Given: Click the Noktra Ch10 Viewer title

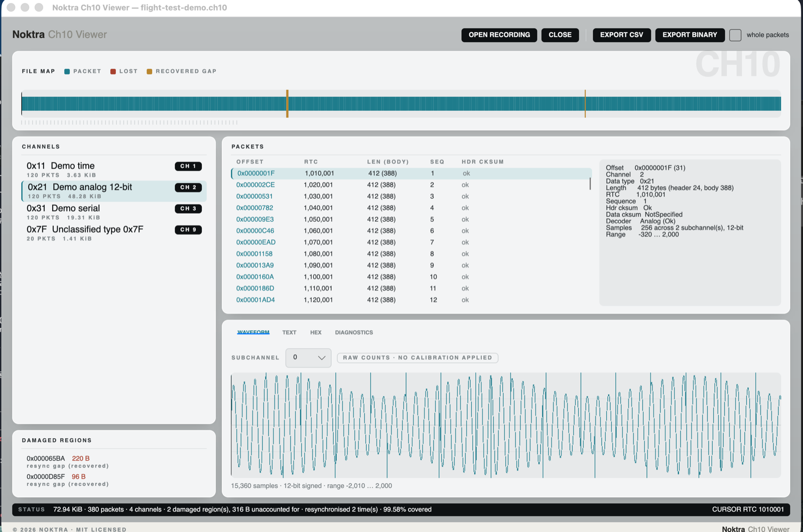Looking at the screenshot, I should click(x=60, y=35).
